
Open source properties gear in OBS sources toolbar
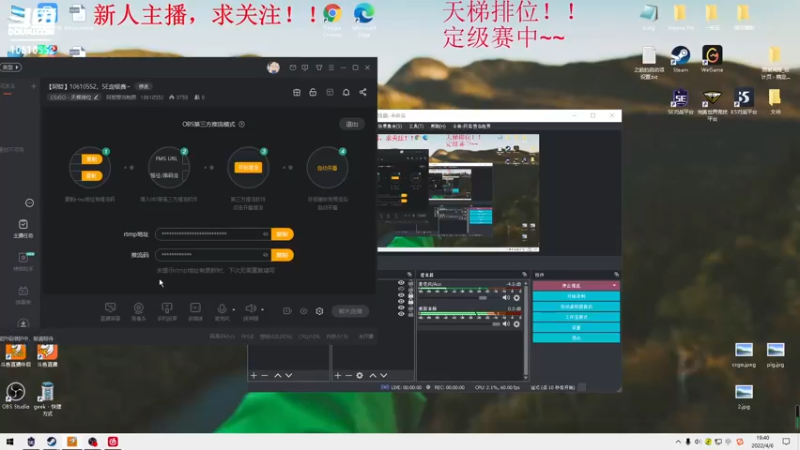360,376
